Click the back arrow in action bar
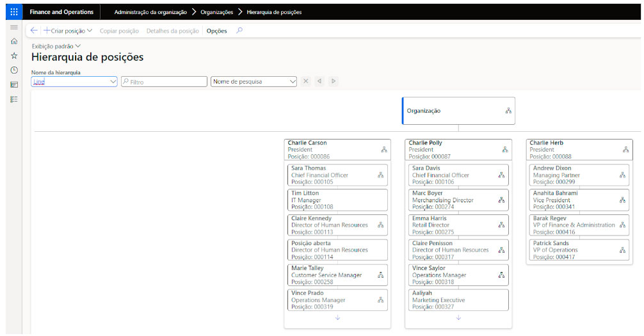Screen dimensions: 644x336 click(34, 31)
